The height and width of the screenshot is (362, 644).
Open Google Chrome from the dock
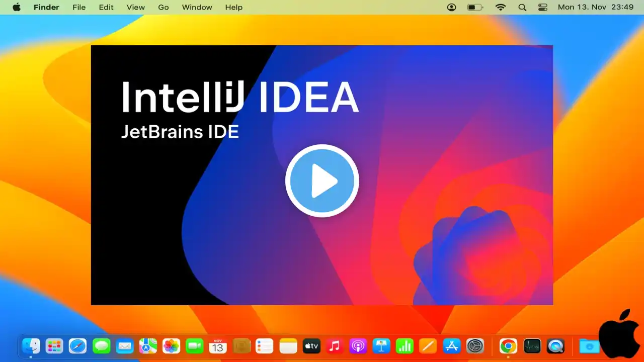508,346
